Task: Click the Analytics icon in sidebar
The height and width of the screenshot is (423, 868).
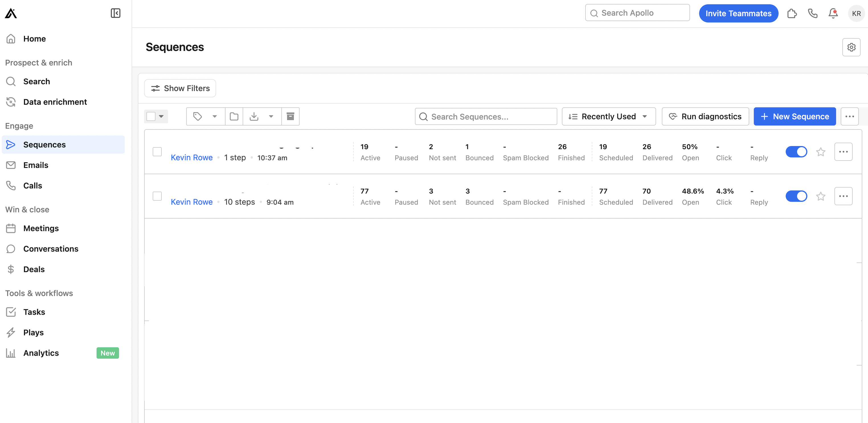Action: (x=11, y=353)
